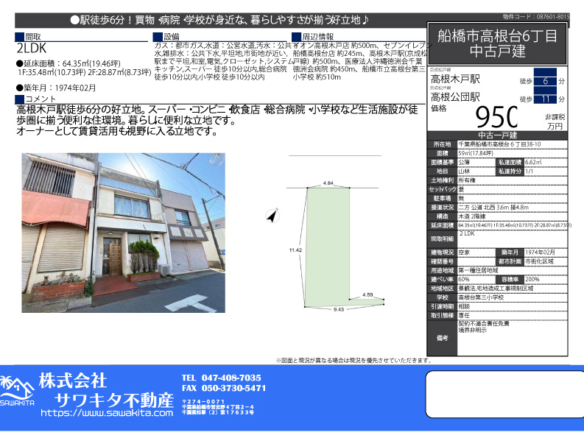Click the 非課税 万円 label beside the price
Screen dimensions: 584x438
[x=555, y=121]
